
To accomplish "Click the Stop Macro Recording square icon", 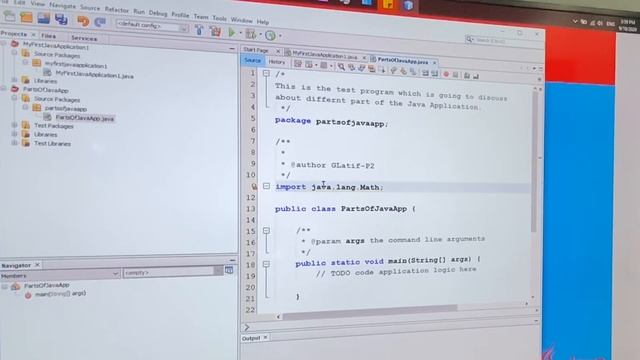I will (x=456, y=75).
